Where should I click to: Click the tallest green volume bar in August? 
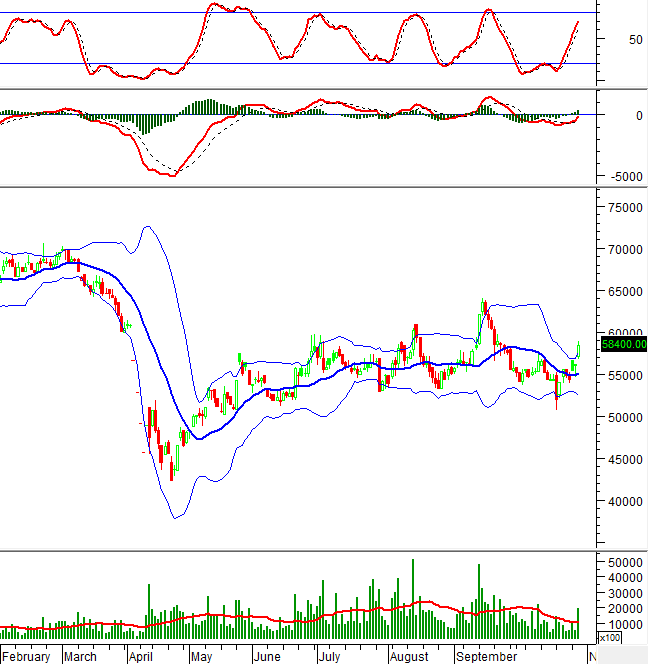(413, 598)
